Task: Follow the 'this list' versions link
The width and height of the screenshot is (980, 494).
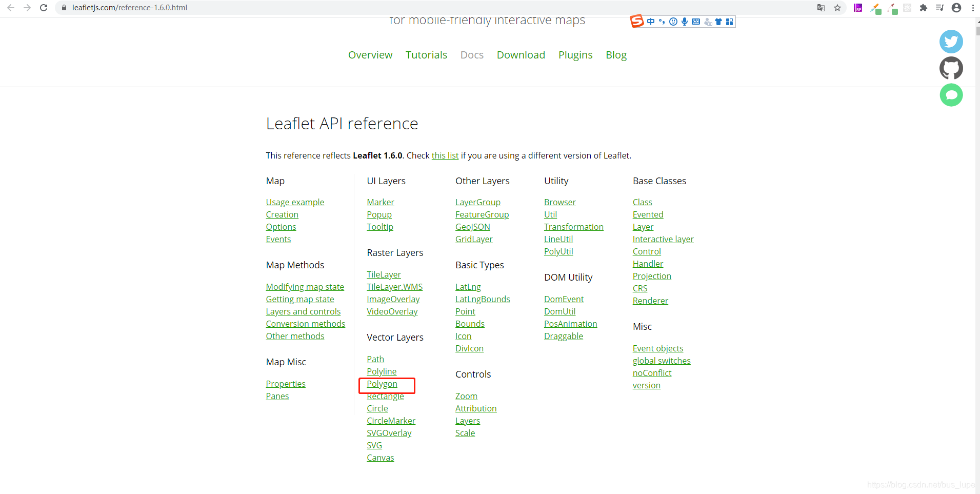Action: [x=445, y=155]
